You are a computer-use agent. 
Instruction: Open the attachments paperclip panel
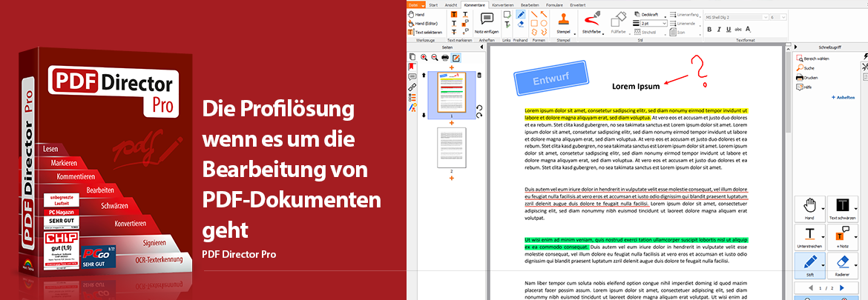[412, 87]
